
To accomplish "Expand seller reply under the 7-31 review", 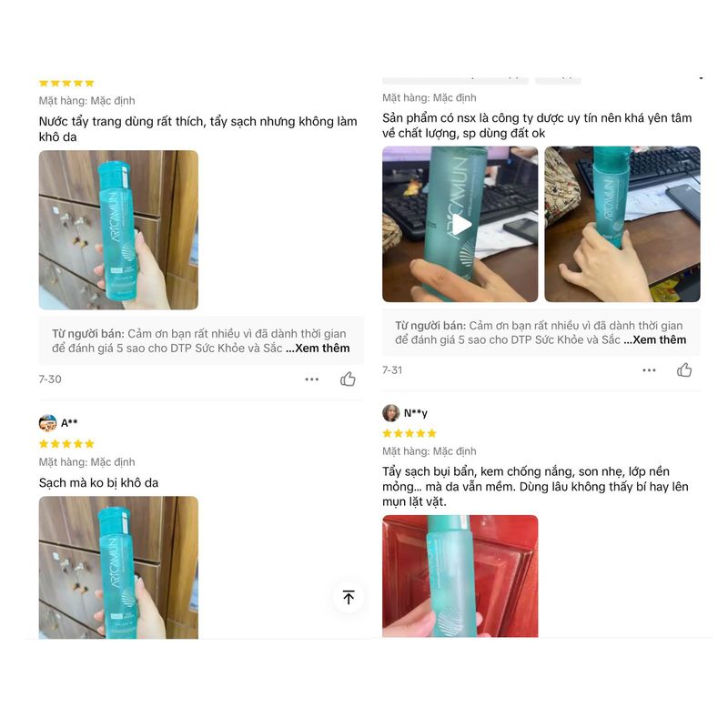I will 654,339.
